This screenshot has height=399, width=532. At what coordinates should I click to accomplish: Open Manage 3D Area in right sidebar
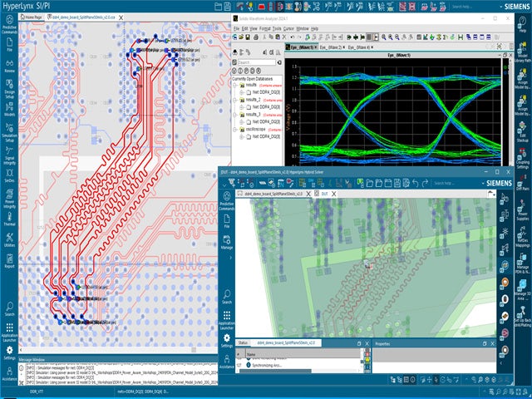click(521, 290)
